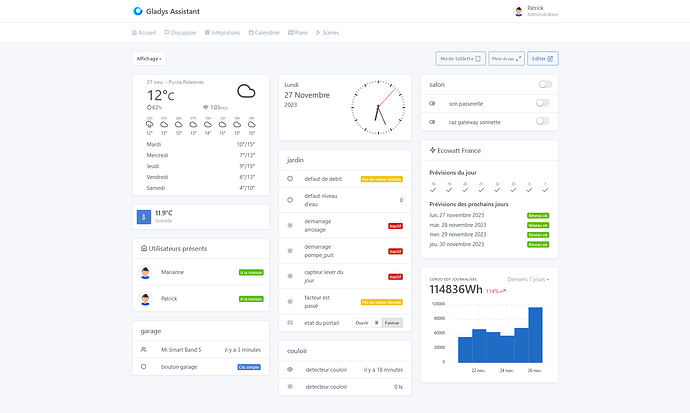Toggle the salon switch
Image resolution: width=690 pixels, height=413 pixels.
543,86
